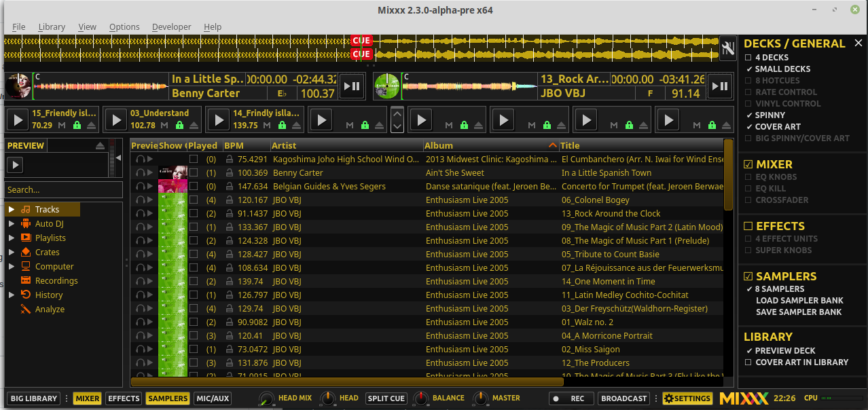The image size is (868, 410).
Task: Toggle the SPINNY option
Action: 765,115
